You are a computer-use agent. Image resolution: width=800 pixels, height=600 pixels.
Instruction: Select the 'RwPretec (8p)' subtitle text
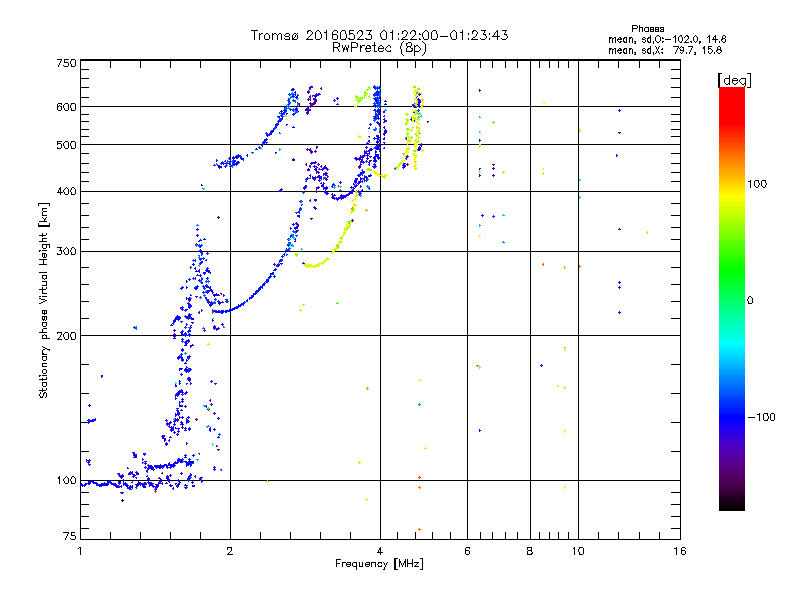[379, 48]
